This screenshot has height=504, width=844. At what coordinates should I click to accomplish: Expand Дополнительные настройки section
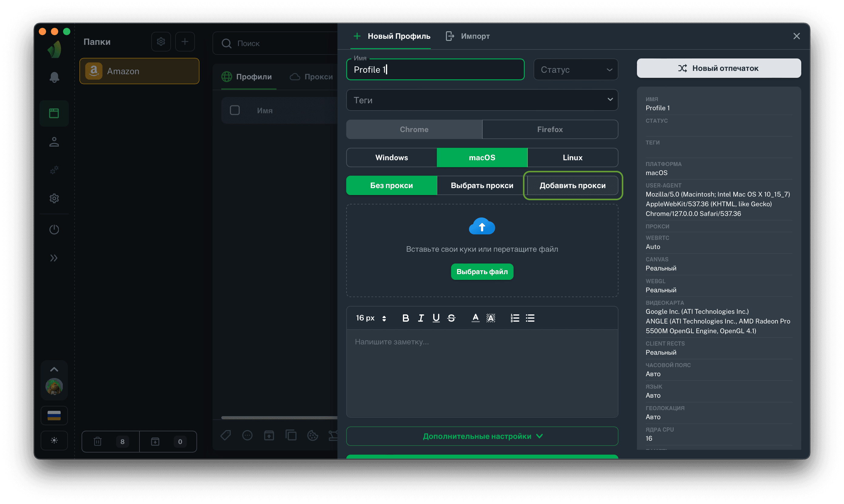[482, 436]
